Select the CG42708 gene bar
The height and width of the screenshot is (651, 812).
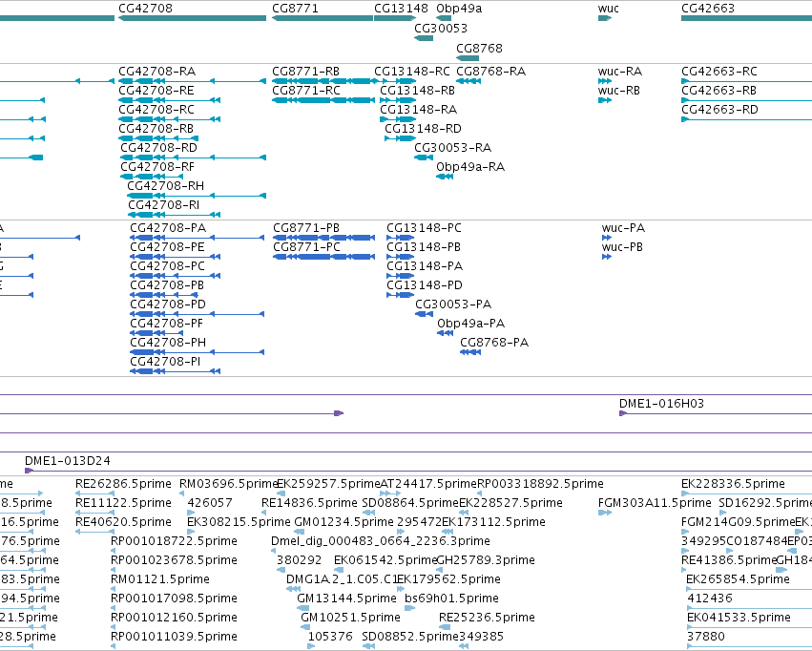[x=192, y=18]
